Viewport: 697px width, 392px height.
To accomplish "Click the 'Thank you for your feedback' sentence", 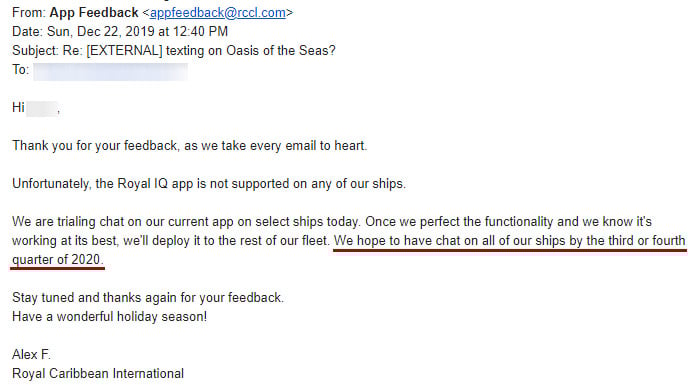I will click(x=190, y=146).
